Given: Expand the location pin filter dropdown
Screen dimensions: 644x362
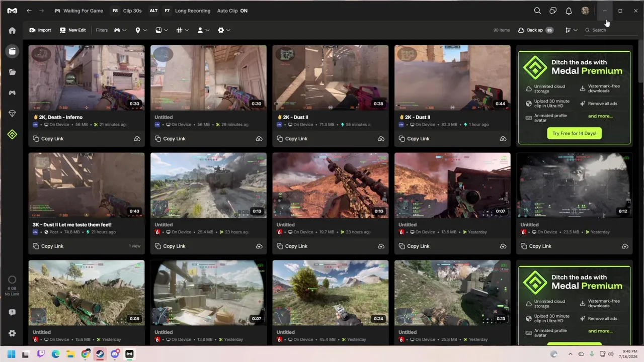Looking at the screenshot, I should [141, 30].
